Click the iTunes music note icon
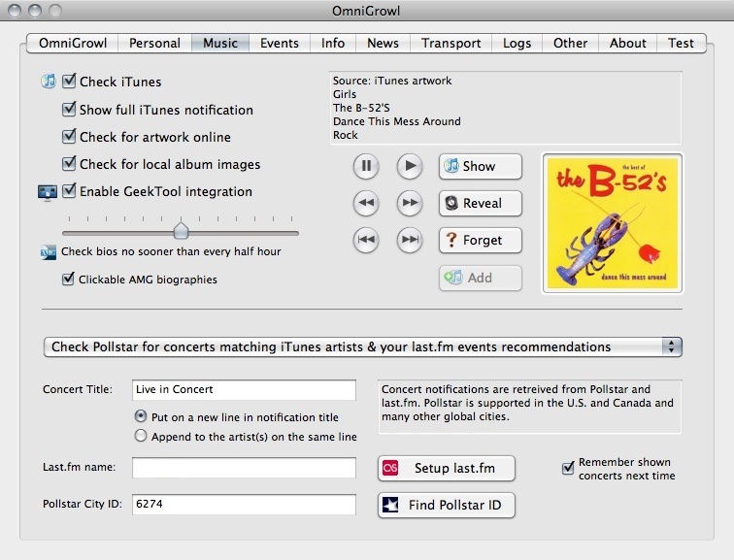 coord(49,82)
